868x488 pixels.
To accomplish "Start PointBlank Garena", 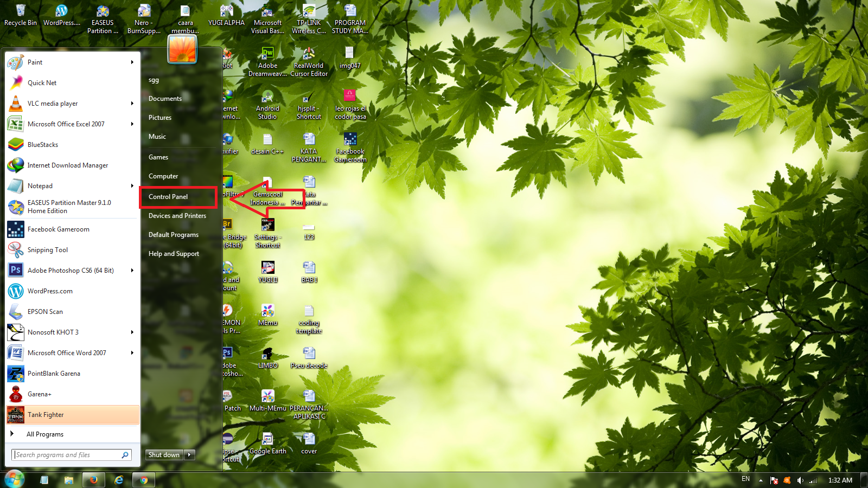I will [x=73, y=374].
